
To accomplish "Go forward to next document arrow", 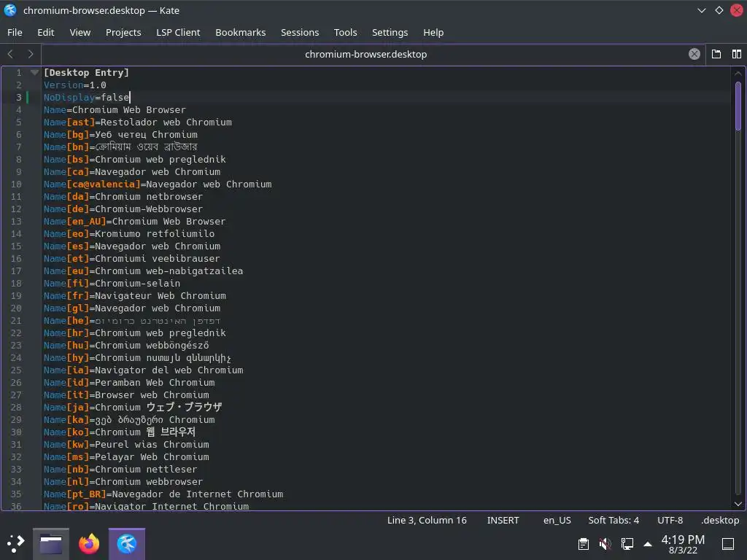I will pos(31,54).
